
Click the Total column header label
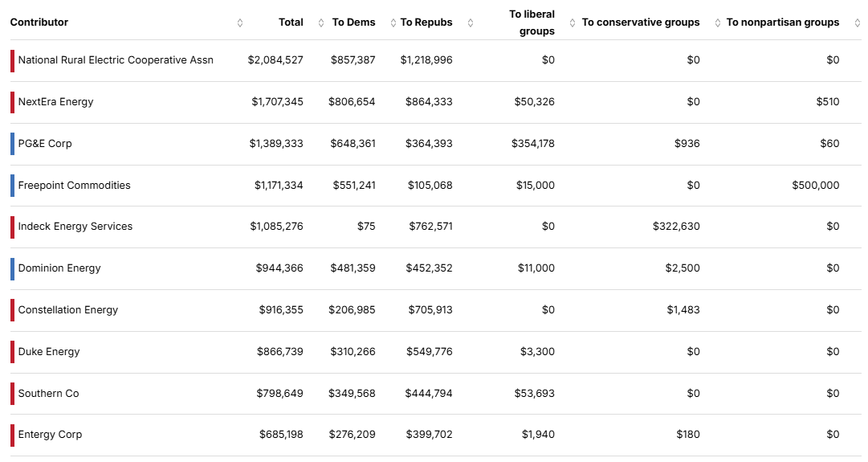pyautogui.click(x=291, y=22)
